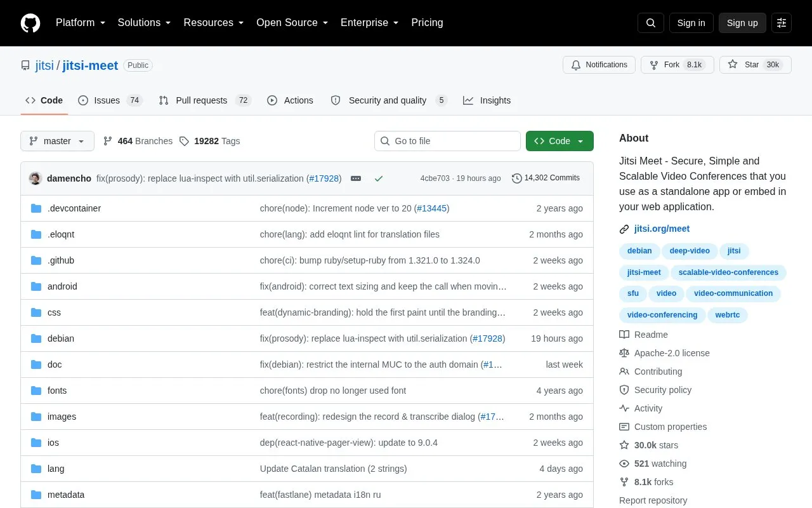The image size is (812, 508).
Task: Open the appearance settings icon in header
Action: (782, 23)
